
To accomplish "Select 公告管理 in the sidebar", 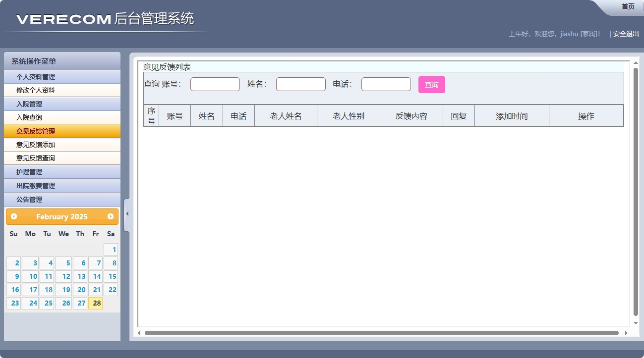I will (x=62, y=200).
